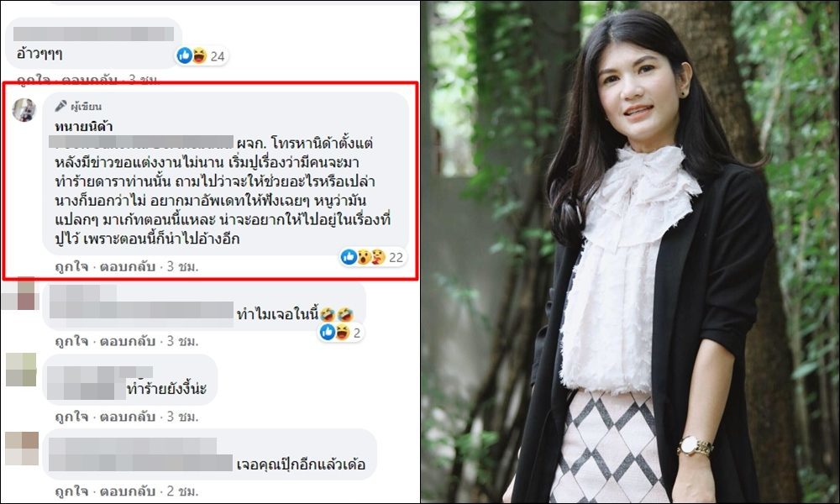This screenshot has width=840, height=504.
Task: Click the author pencil icon beside ผู้เขียน
Action: coord(61,106)
